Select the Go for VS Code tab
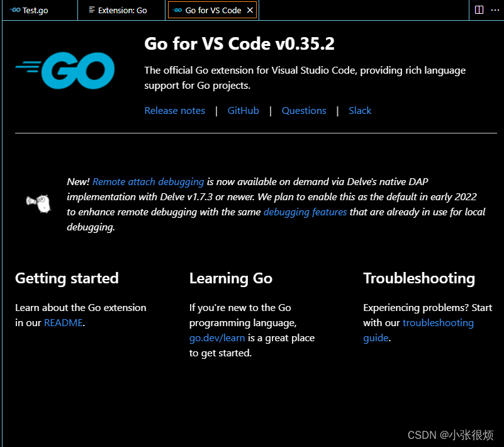This screenshot has height=447, width=504. (x=213, y=10)
